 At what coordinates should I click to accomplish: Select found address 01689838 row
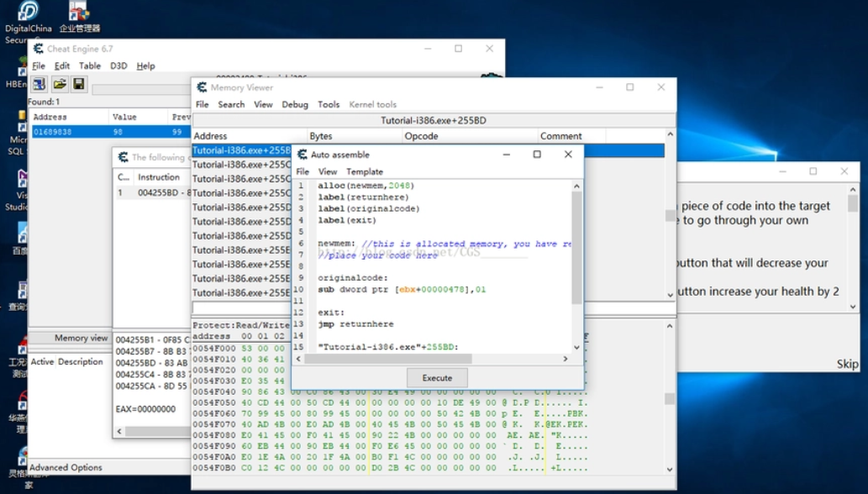pos(111,132)
